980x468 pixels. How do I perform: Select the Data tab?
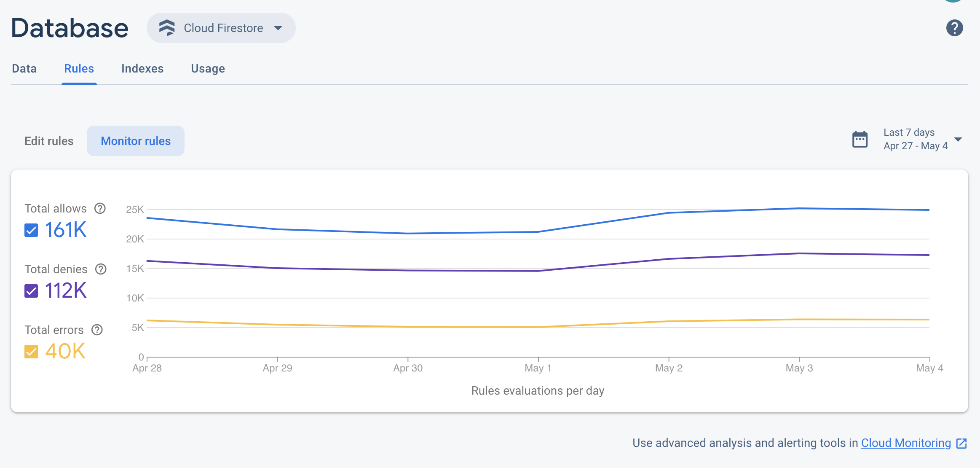point(24,67)
